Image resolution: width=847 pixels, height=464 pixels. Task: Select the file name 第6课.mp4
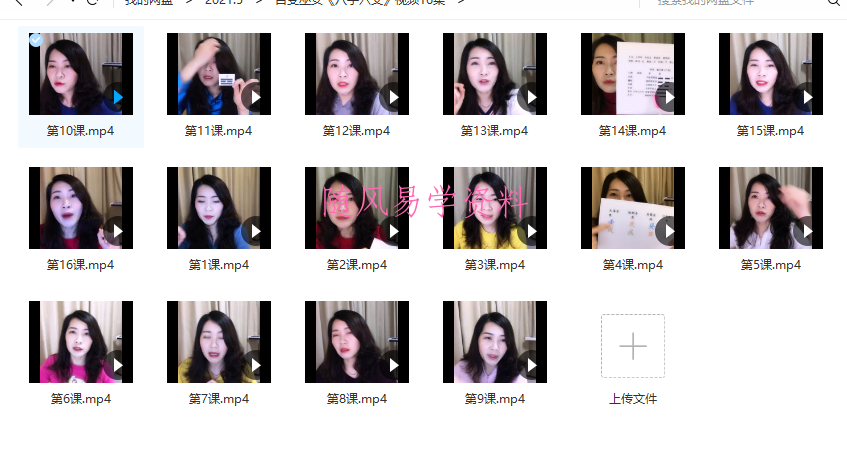pyautogui.click(x=80, y=399)
